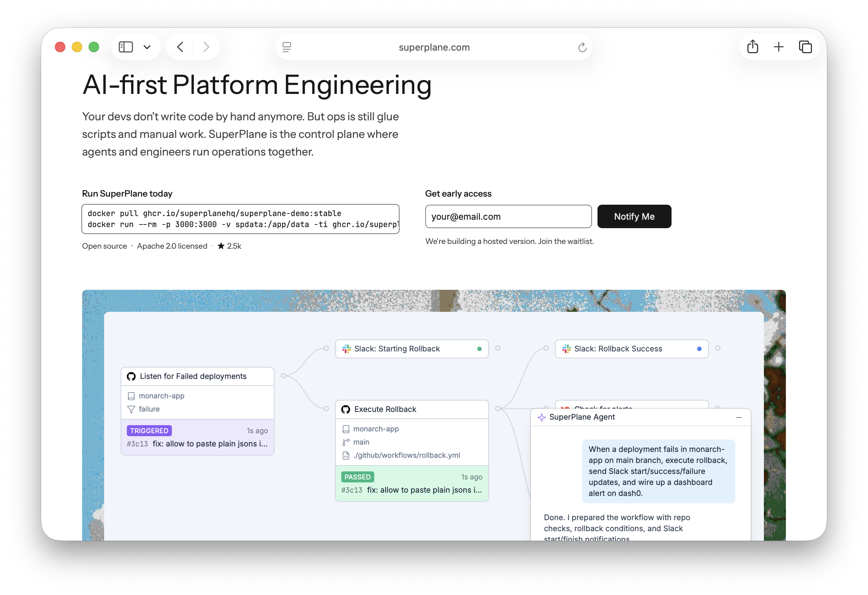The height and width of the screenshot is (595, 868).
Task: Select the Slack: Rollback Success node
Action: coord(632,349)
